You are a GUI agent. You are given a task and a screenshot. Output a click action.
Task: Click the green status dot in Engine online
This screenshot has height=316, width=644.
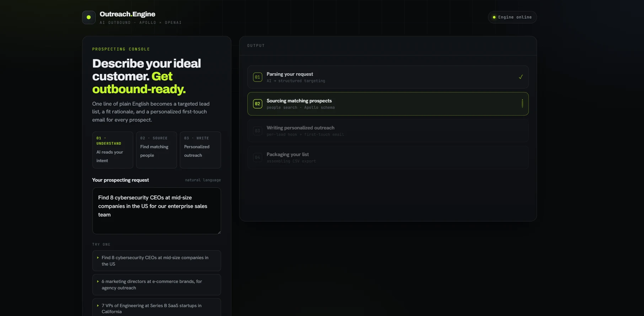(494, 17)
